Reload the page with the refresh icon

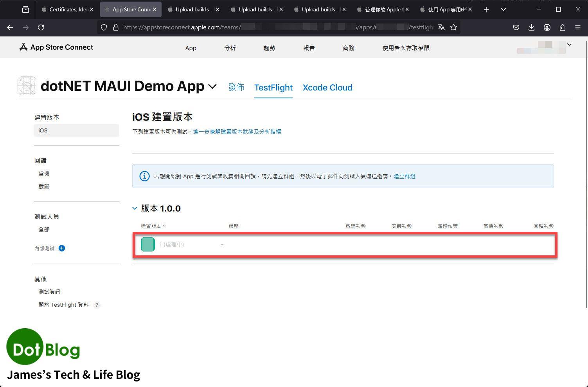[41, 27]
